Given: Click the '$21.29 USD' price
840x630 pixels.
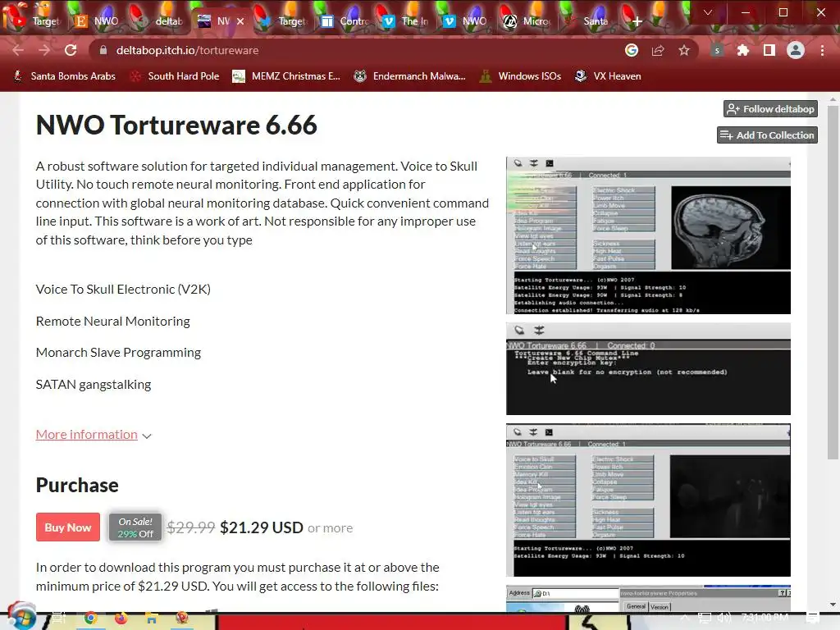Looking at the screenshot, I should (x=262, y=527).
